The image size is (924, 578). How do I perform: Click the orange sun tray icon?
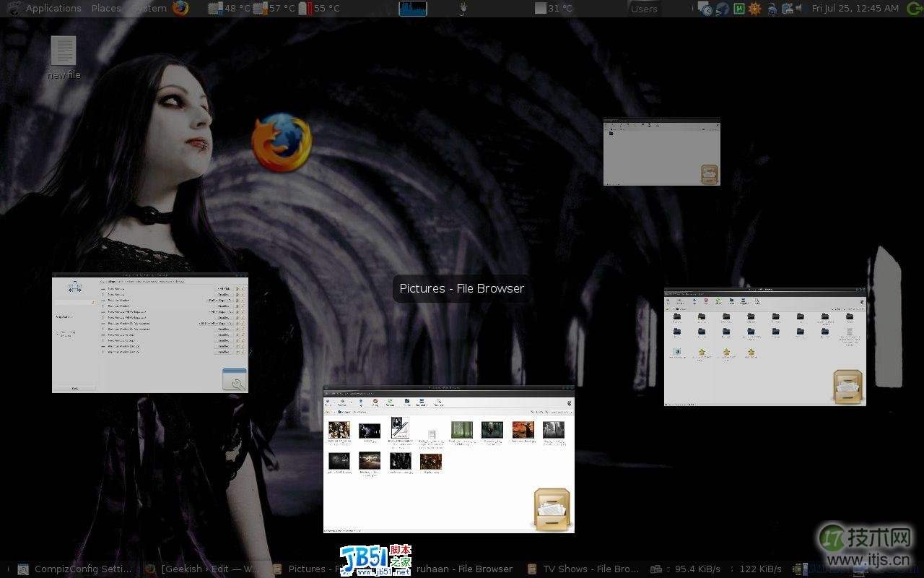754,9
